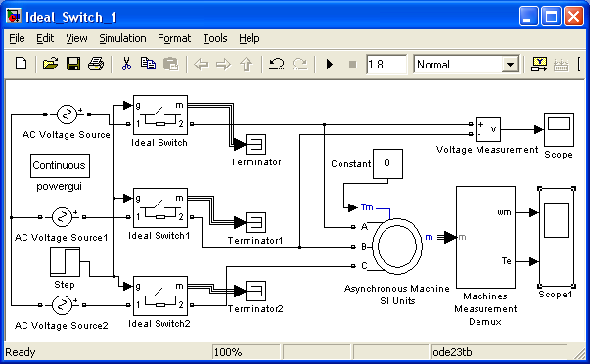Open the Normal simulation mode dropdown
Screen dimensions: 590x364
(510, 65)
